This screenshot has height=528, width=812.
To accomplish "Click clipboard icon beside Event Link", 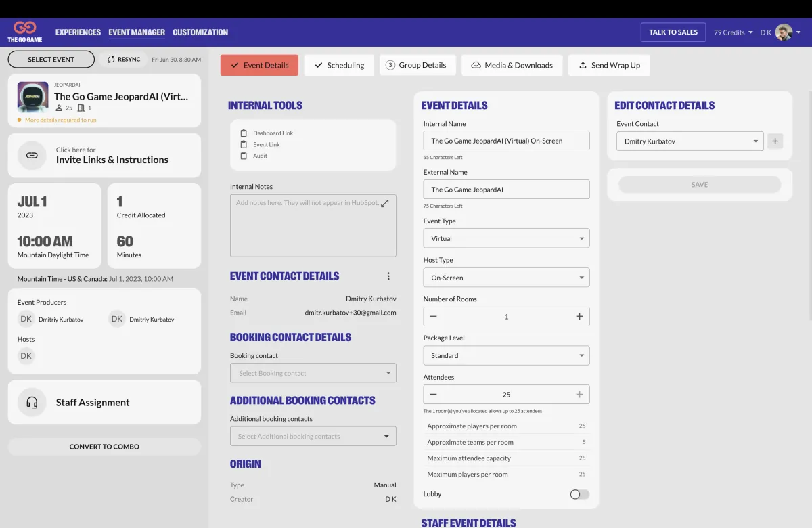I will [244, 144].
